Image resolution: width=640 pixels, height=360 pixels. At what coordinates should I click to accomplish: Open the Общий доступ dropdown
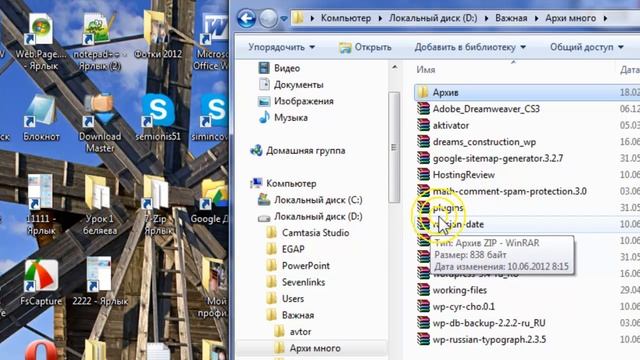587,47
